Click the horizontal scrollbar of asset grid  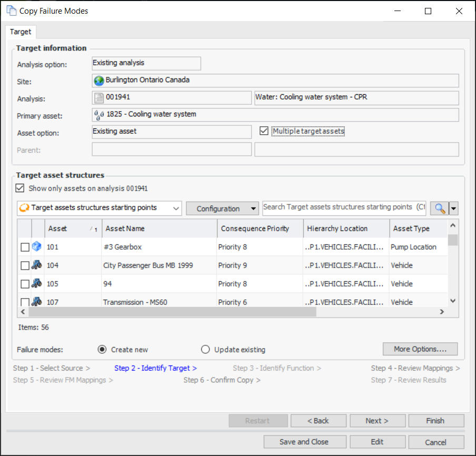pyautogui.click(x=168, y=312)
